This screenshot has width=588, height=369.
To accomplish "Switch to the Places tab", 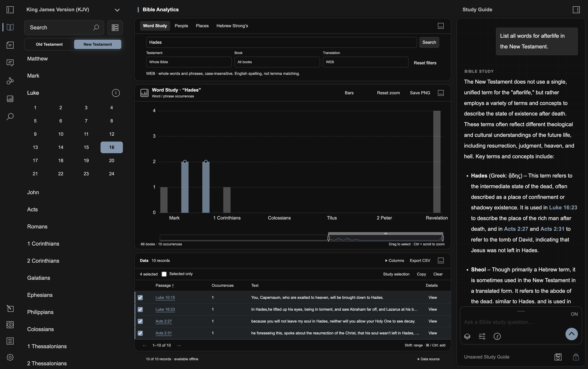I will (x=202, y=26).
